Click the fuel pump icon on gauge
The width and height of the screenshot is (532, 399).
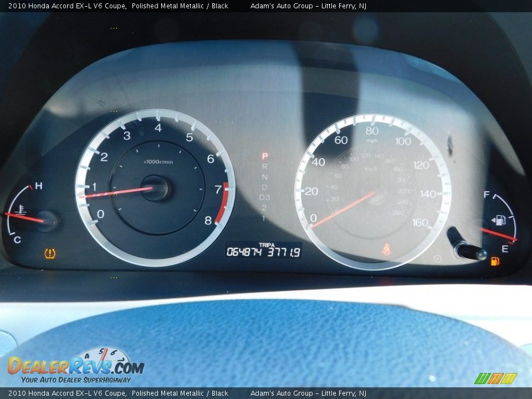(x=499, y=221)
